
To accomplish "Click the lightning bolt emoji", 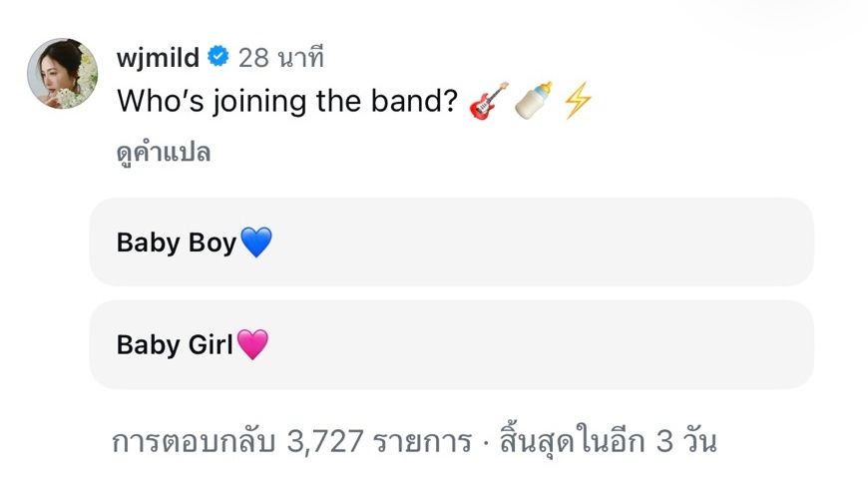I will tap(578, 101).
